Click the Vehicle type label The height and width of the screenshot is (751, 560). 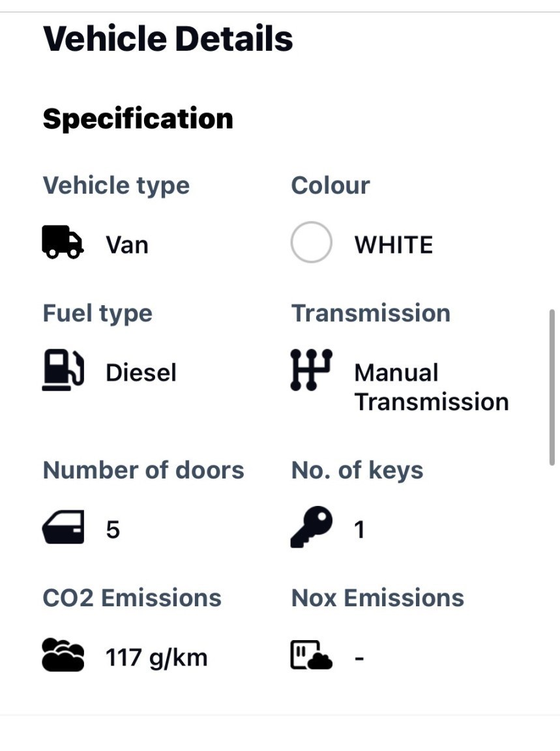pyautogui.click(x=116, y=186)
